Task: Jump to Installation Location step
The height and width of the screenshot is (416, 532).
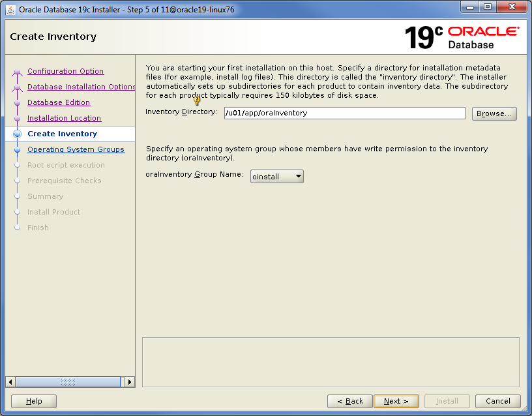Action: (x=64, y=118)
